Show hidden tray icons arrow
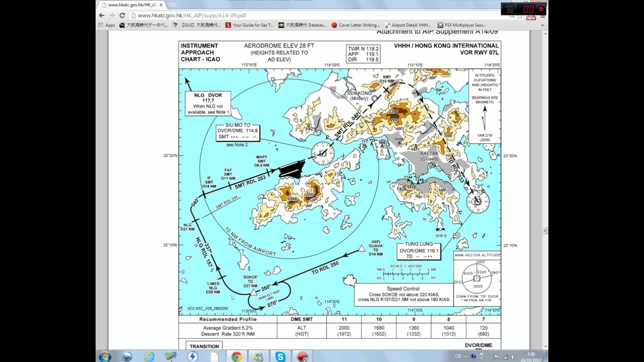644x362 pixels. click(x=489, y=356)
